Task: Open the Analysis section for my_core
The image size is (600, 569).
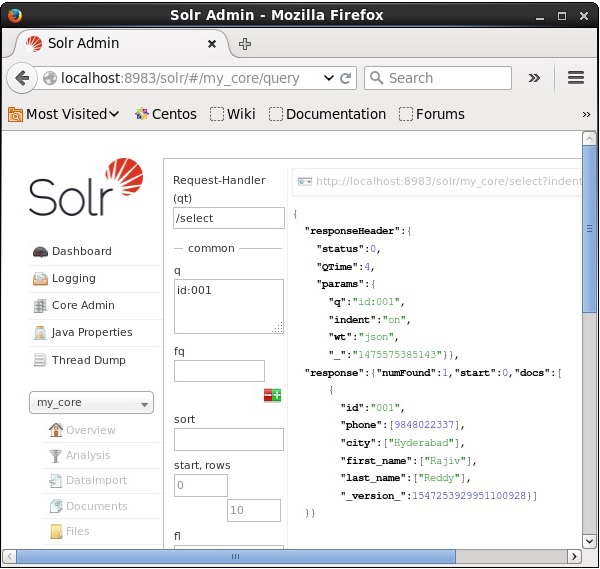Action: 88,455
